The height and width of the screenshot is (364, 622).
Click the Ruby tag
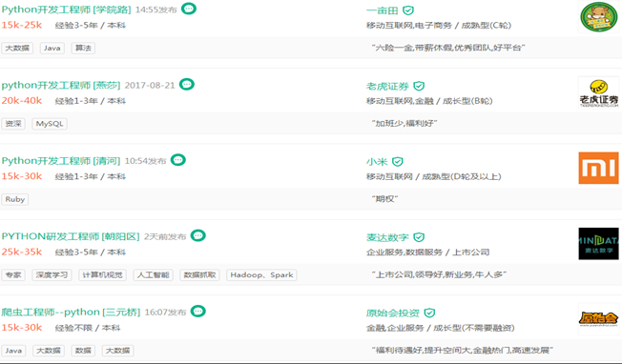pyautogui.click(x=15, y=199)
